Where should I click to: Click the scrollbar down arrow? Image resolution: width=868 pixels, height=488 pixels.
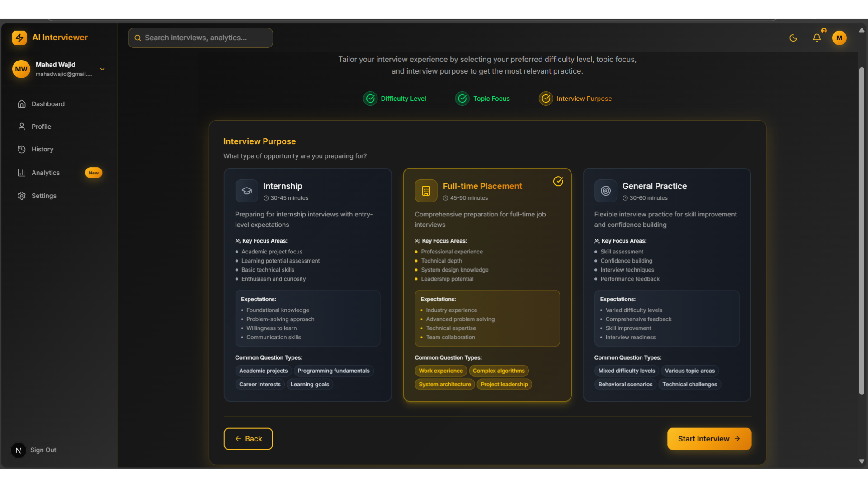(x=862, y=461)
